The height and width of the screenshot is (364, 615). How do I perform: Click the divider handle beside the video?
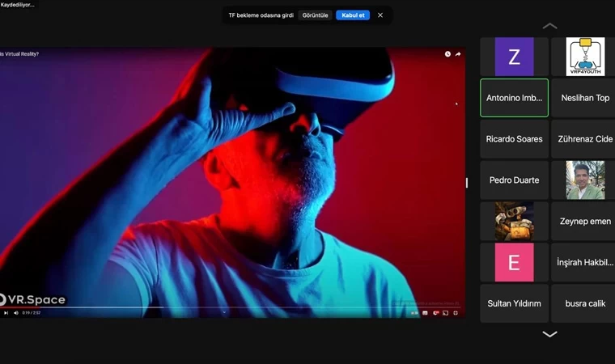[467, 183]
